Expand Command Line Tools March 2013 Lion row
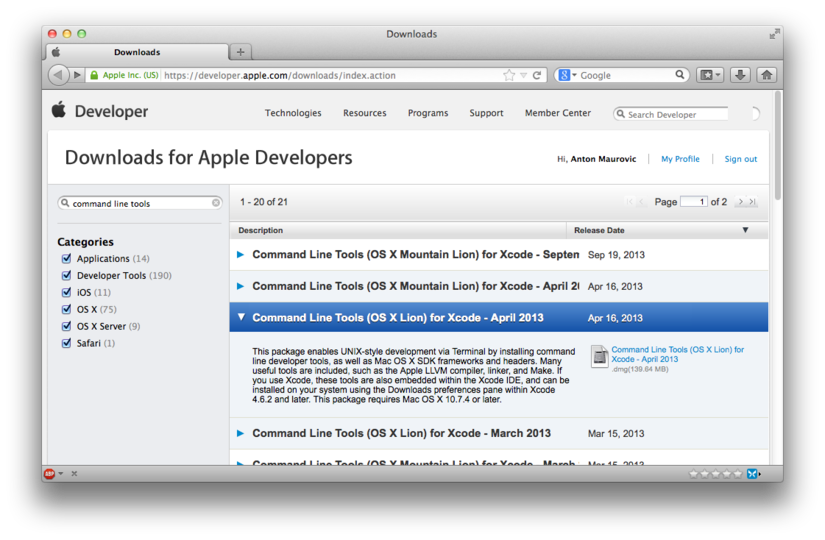The image size is (825, 540). (241, 434)
